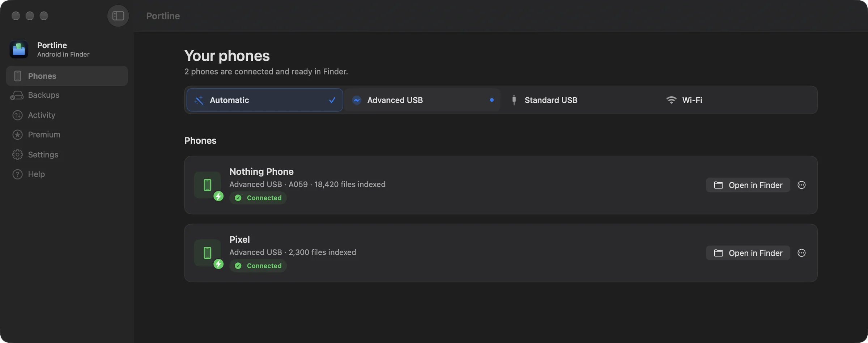Open Nothing Phone in Finder
868x343 pixels.
point(748,185)
